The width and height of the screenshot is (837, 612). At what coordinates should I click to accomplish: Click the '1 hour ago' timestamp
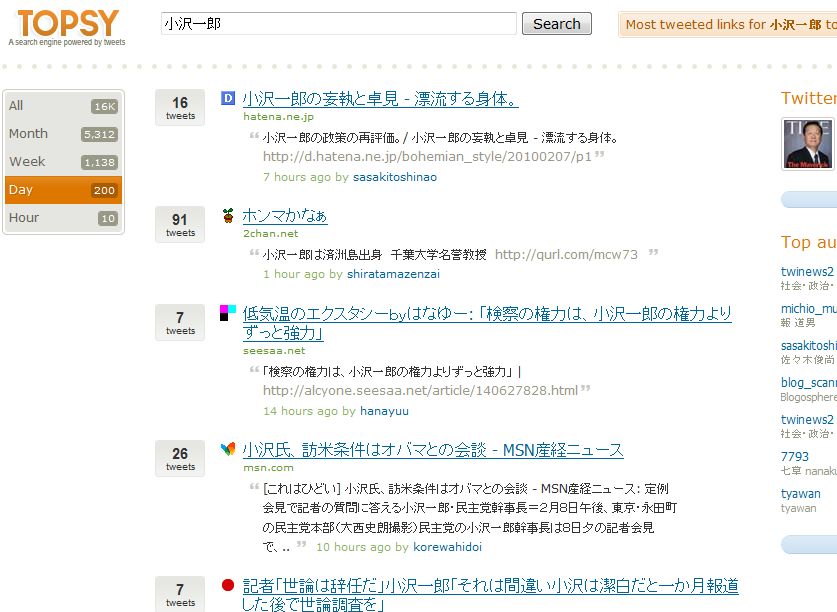tap(294, 274)
